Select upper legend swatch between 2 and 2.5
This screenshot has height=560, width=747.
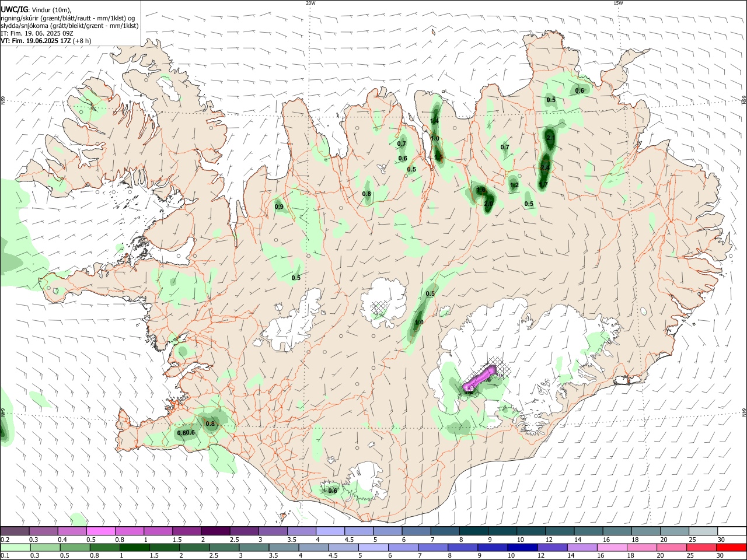point(215,531)
